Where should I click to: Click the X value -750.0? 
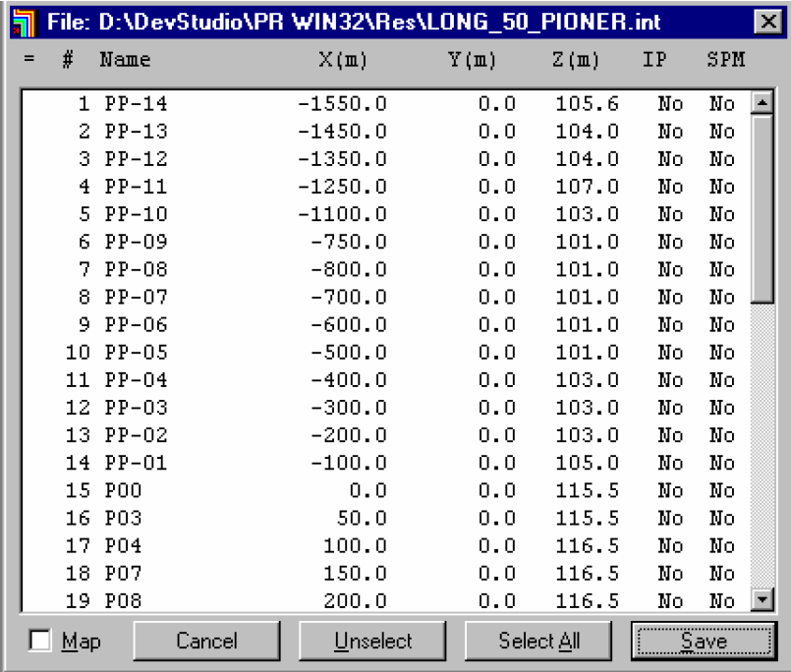[x=349, y=242]
